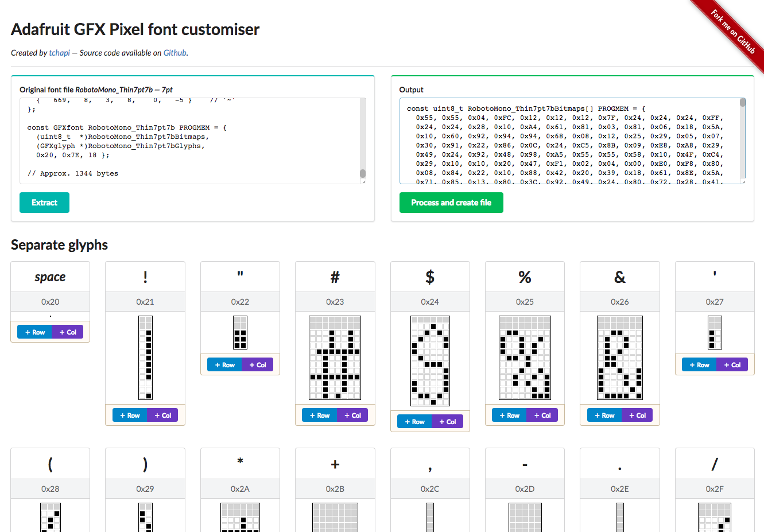Add a row to the ! glyph
This screenshot has height=532, width=764.
(x=130, y=415)
